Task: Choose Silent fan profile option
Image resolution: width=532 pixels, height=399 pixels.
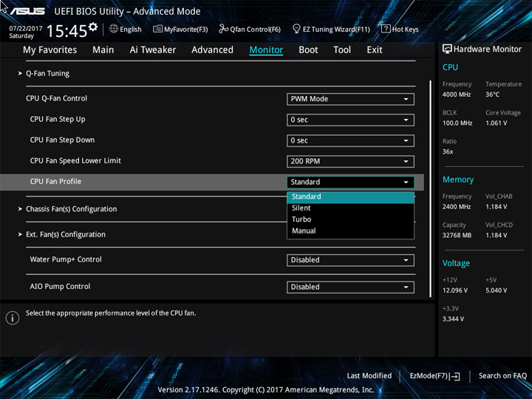Action: pos(350,208)
